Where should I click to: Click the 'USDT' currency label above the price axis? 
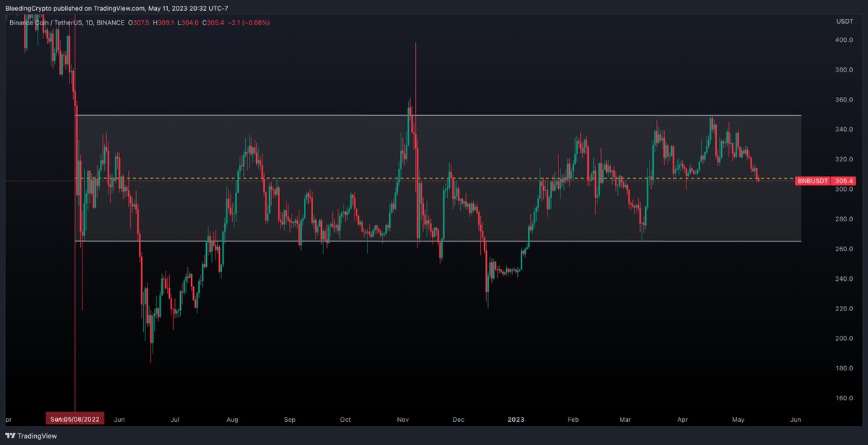(x=844, y=22)
